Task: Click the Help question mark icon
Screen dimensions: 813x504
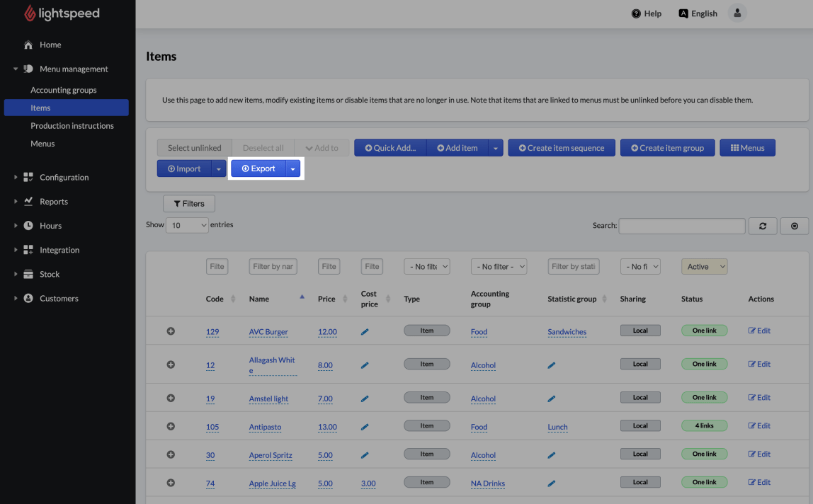Action: click(636, 13)
